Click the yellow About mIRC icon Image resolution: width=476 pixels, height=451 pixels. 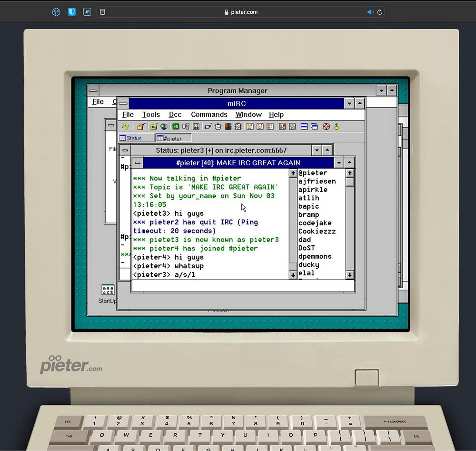point(337,127)
